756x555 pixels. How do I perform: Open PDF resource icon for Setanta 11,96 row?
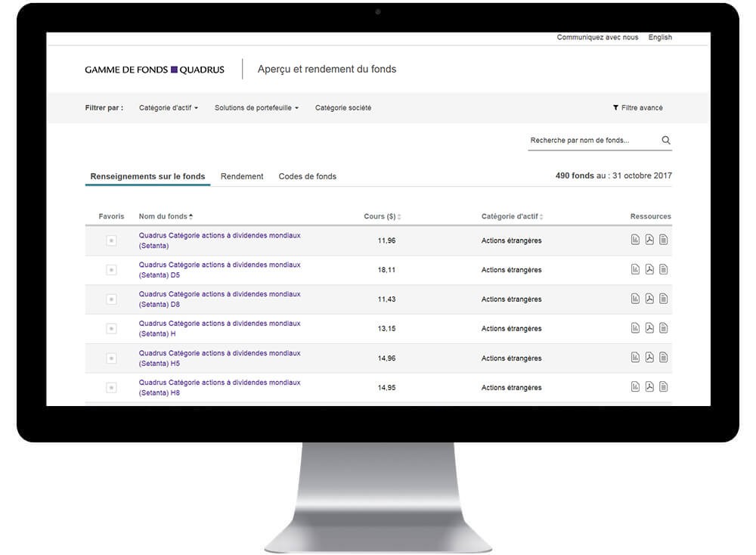click(649, 240)
